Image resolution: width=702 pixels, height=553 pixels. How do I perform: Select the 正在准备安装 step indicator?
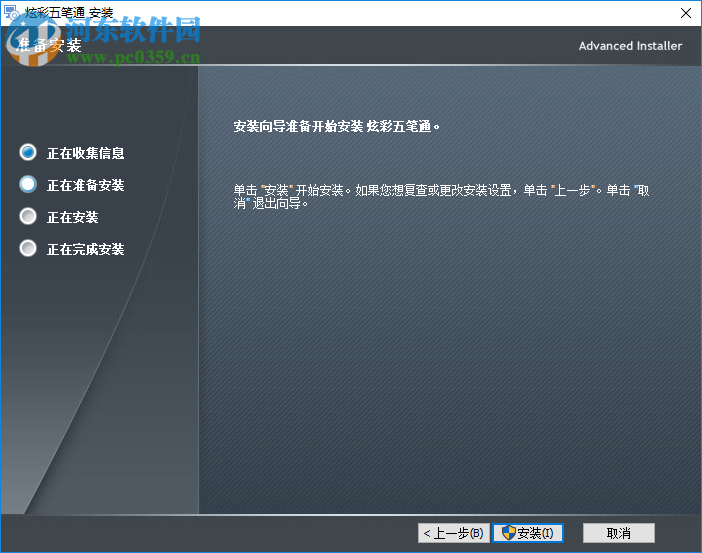click(x=28, y=184)
